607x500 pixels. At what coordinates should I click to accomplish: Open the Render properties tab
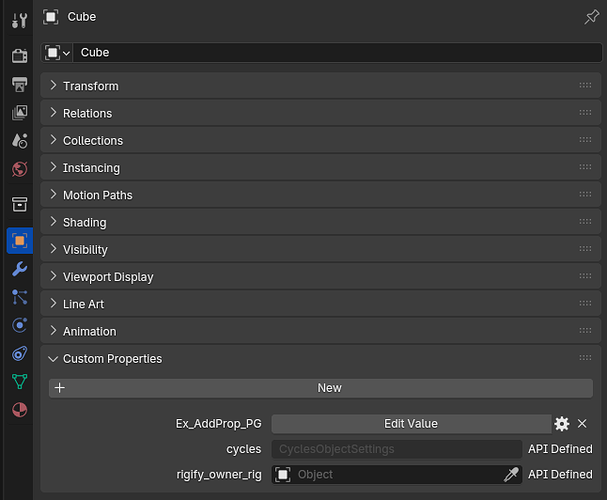click(x=19, y=56)
